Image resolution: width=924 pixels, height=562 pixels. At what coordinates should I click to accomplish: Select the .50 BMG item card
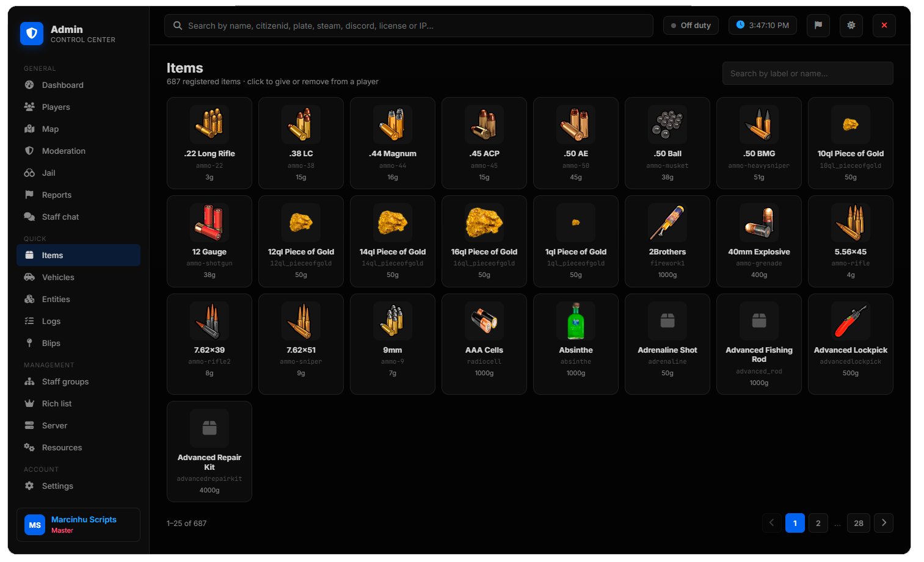click(759, 143)
